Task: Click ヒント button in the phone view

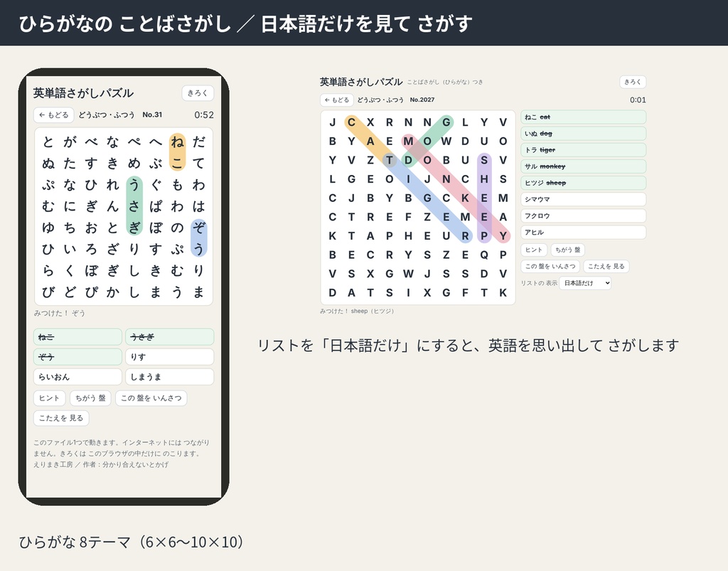Action: [49, 397]
